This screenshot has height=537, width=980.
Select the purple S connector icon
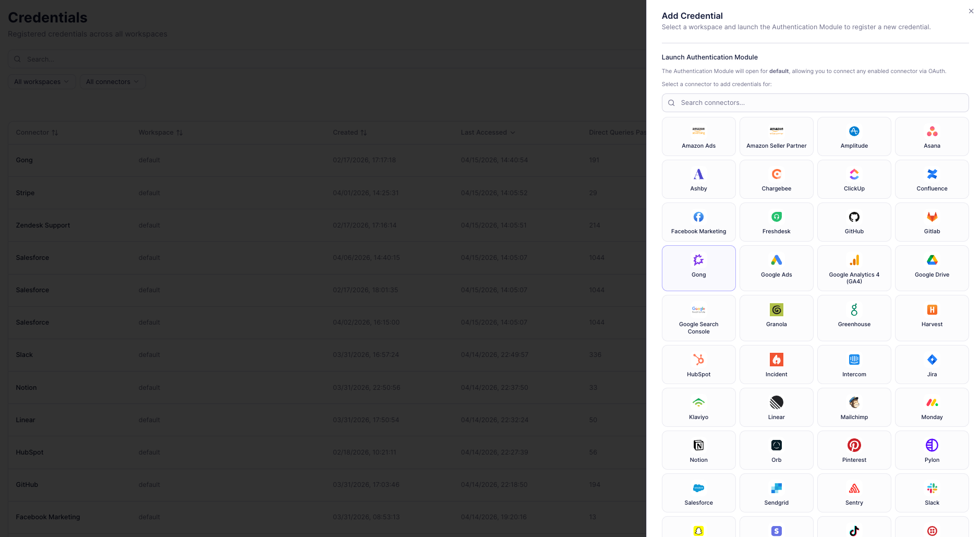click(x=776, y=531)
